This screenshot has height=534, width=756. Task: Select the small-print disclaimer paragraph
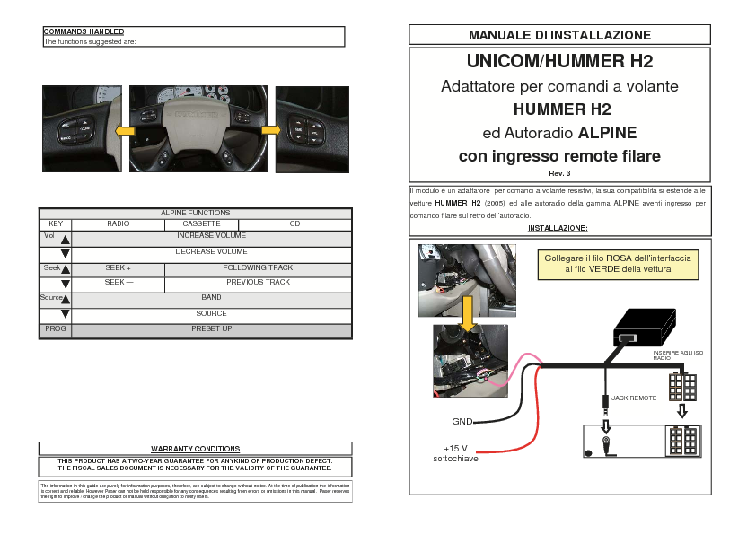pos(195,492)
